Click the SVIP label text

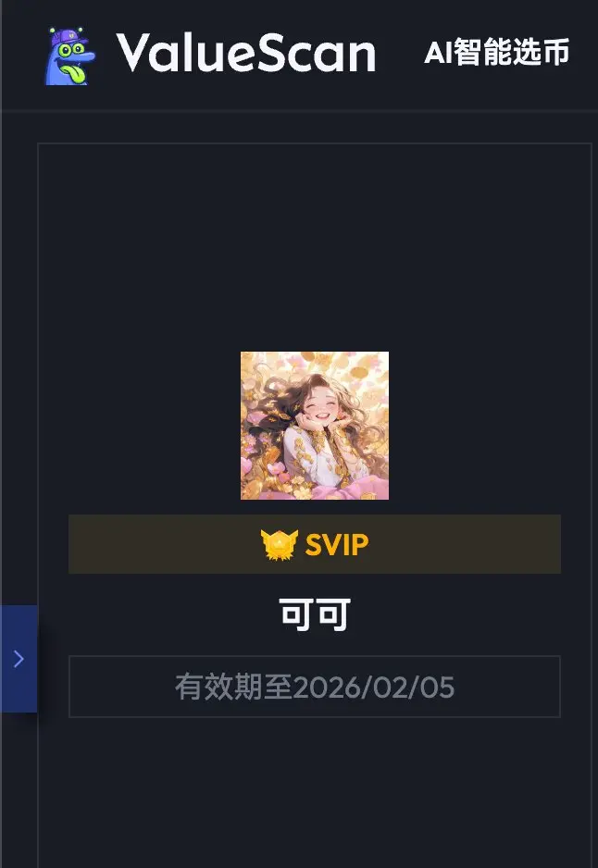(x=337, y=545)
